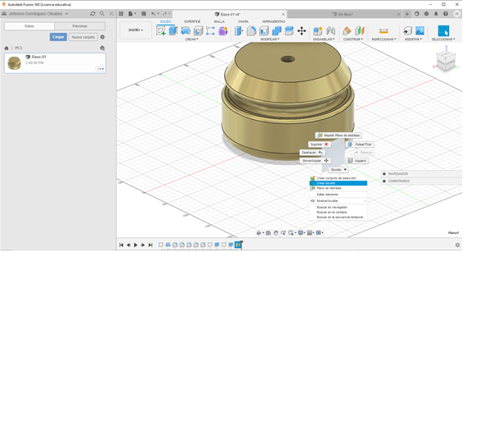This screenshot has width=504, height=445.
Task: Click the Joint icon in ENSAMBLAR
Action: 331,31
